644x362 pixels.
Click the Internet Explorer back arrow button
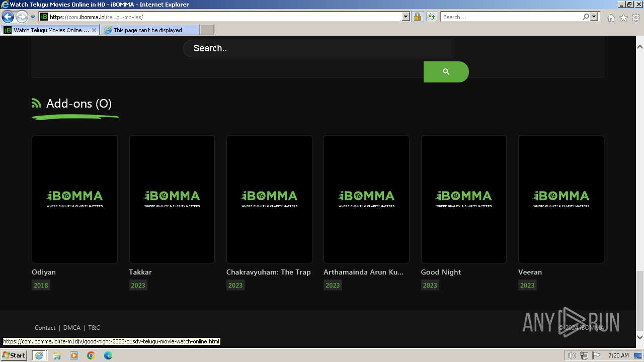8,17
